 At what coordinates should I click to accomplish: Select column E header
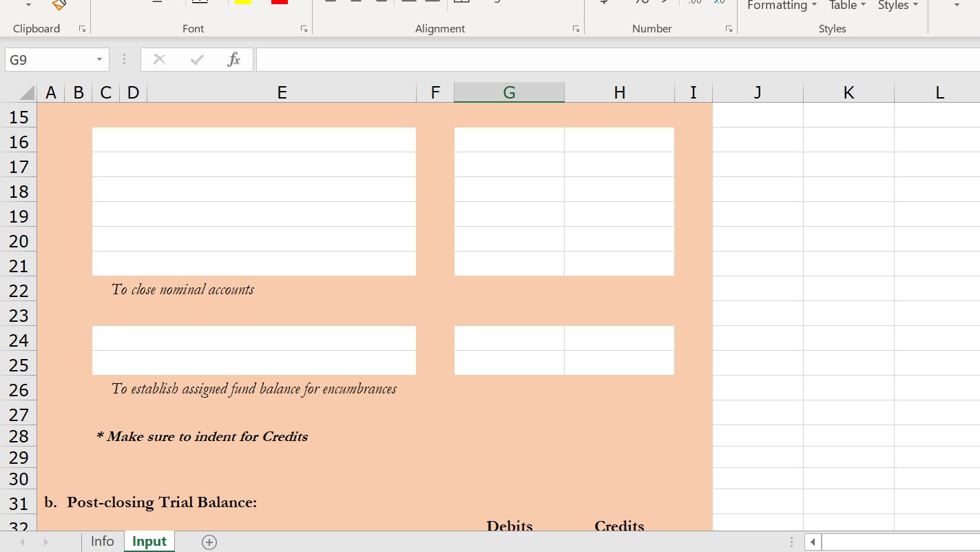[x=282, y=93]
